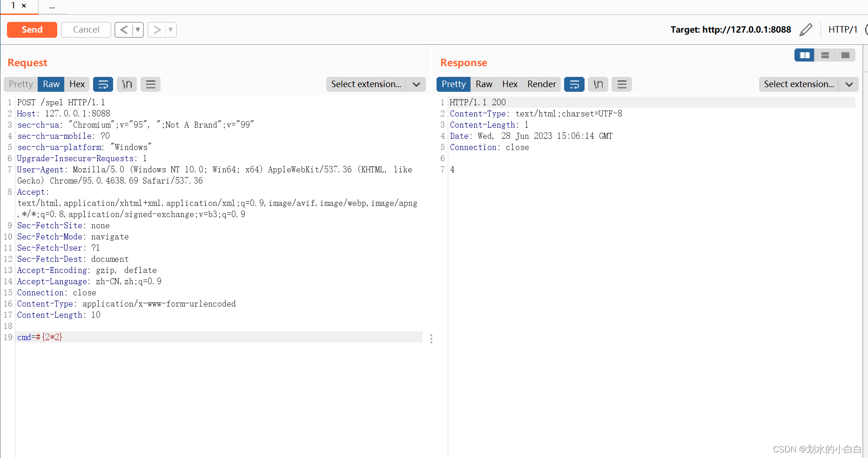Switch to side-by-side layout view
The image size is (868, 458).
point(805,55)
